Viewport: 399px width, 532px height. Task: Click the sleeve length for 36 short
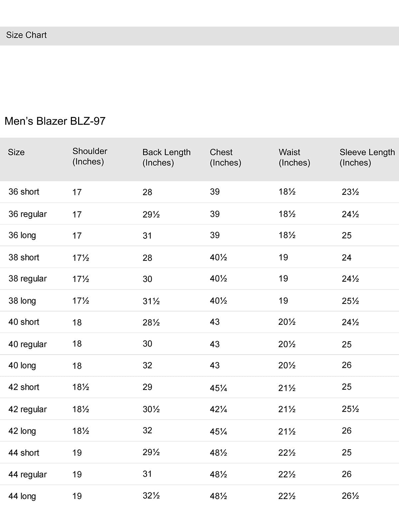350,192
